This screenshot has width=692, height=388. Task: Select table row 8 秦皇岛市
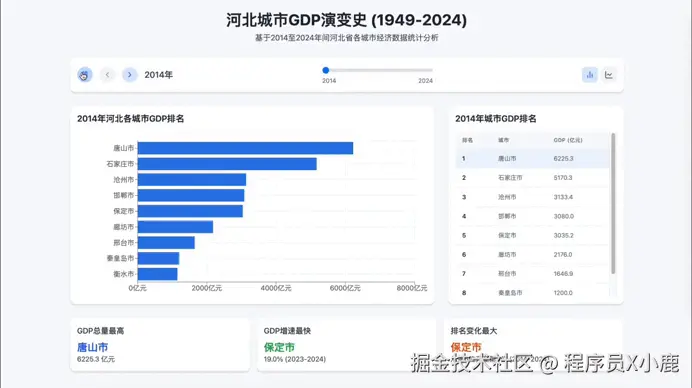click(x=532, y=293)
